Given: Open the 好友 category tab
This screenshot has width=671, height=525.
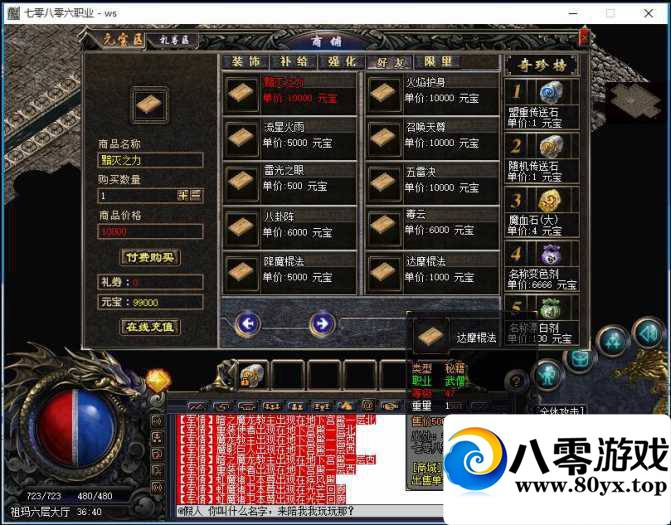Looking at the screenshot, I should (390, 62).
